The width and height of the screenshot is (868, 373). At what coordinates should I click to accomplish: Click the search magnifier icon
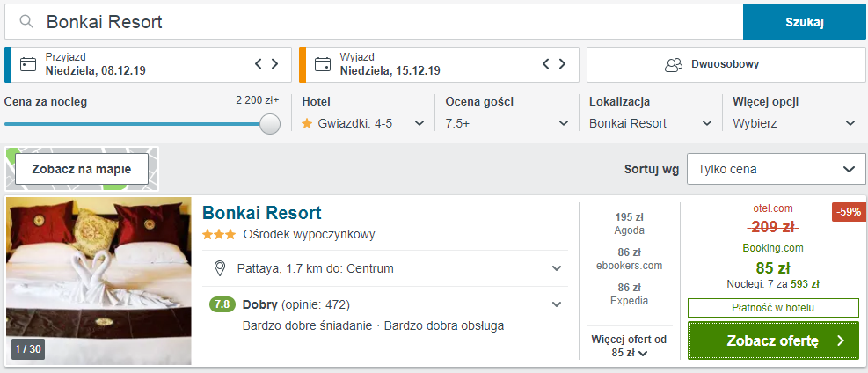(x=26, y=22)
